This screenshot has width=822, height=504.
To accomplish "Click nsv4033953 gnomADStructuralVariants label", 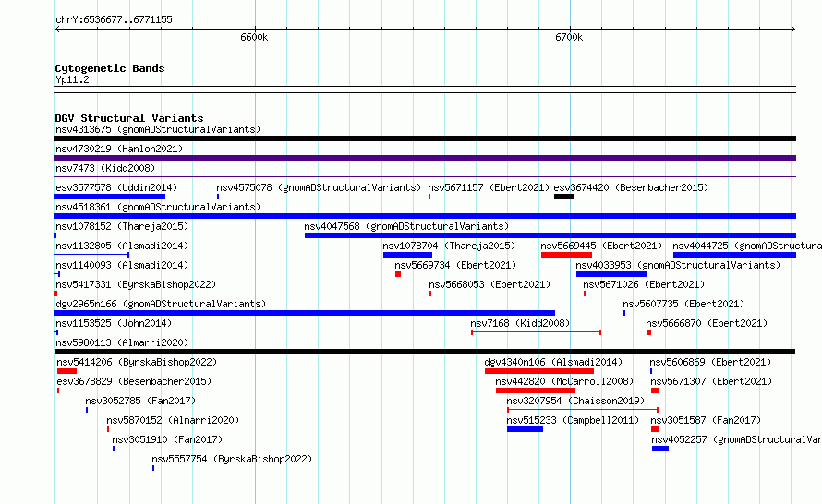I will pyautogui.click(x=678, y=265).
